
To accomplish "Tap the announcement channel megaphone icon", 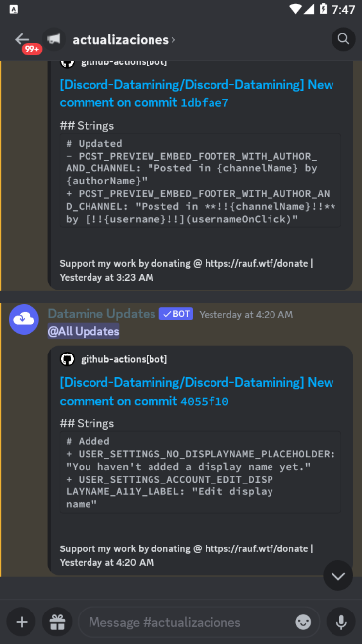I will coord(54,39).
